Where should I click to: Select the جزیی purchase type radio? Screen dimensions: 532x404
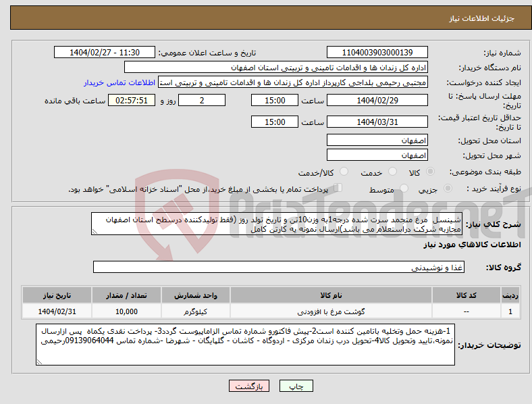coord(448,188)
